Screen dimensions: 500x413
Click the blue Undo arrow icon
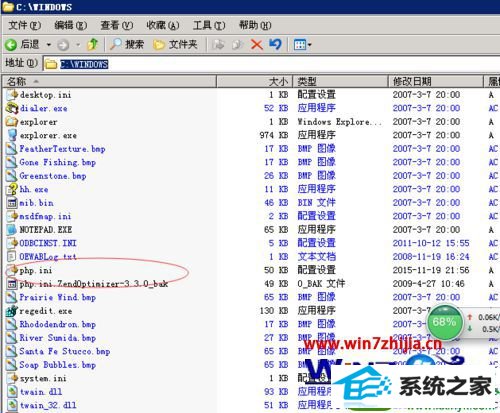[x=275, y=44]
